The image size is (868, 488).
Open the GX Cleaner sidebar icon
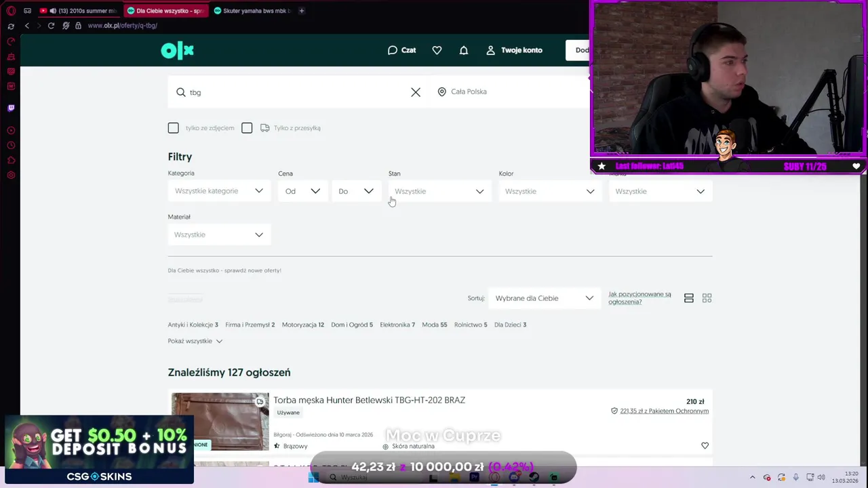point(11,56)
